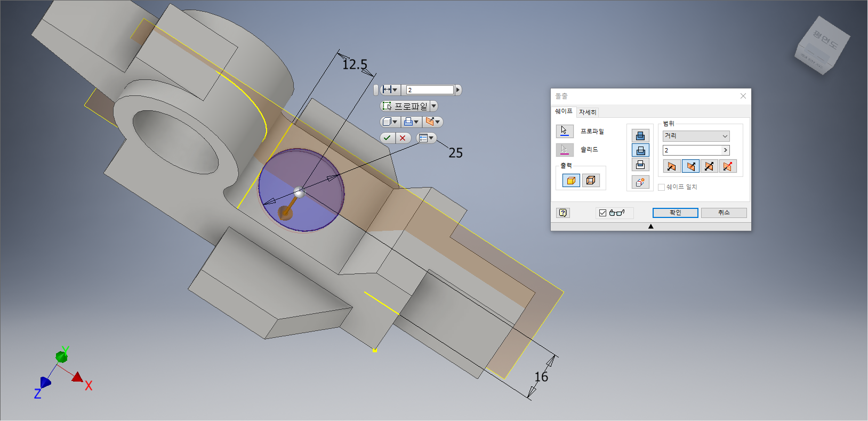The image size is (868, 421).
Task: Choose the New Solid operation icon
Action: [640, 182]
